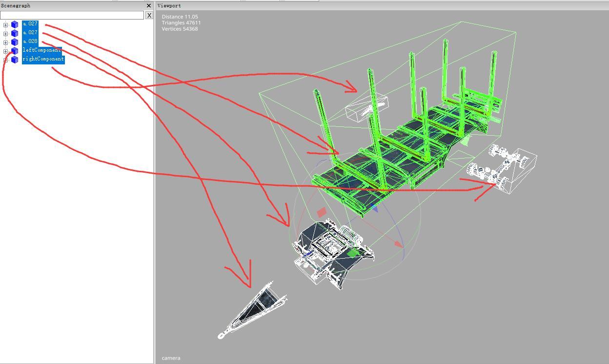This screenshot has height=364, width=609.
Task: Select the rightComponent item in Scenegraph
Action: point(43,59)
